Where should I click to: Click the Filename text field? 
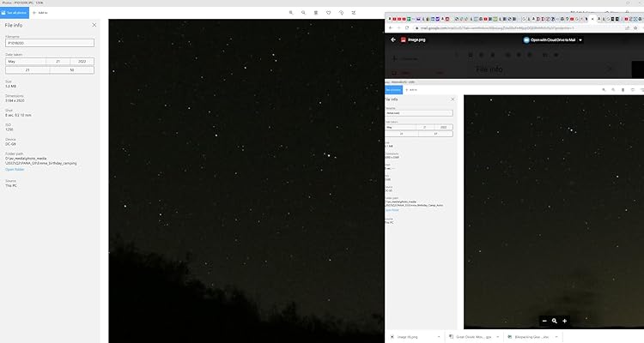[51, 43]
